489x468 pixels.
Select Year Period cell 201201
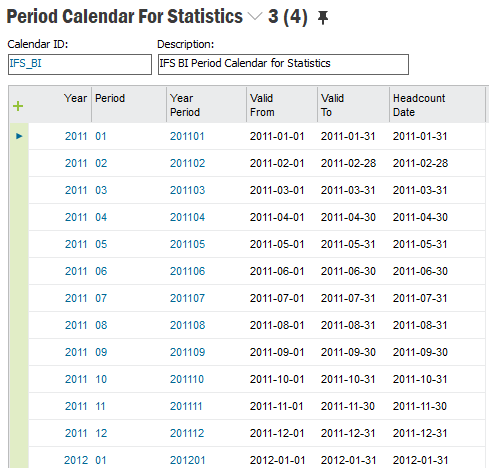click(x=187, y=460)
